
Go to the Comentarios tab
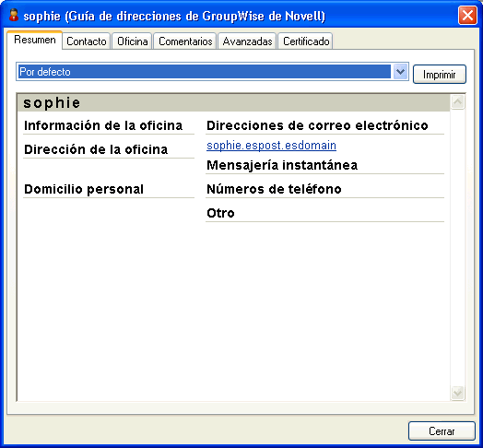point(185,41)
